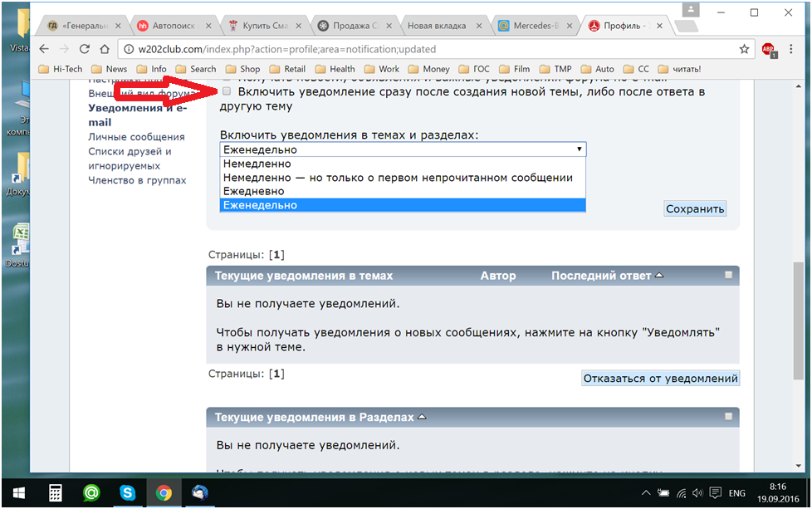Open the Hi-Tech bookmarks folder
812x509 pixels.
click(61, 69)
